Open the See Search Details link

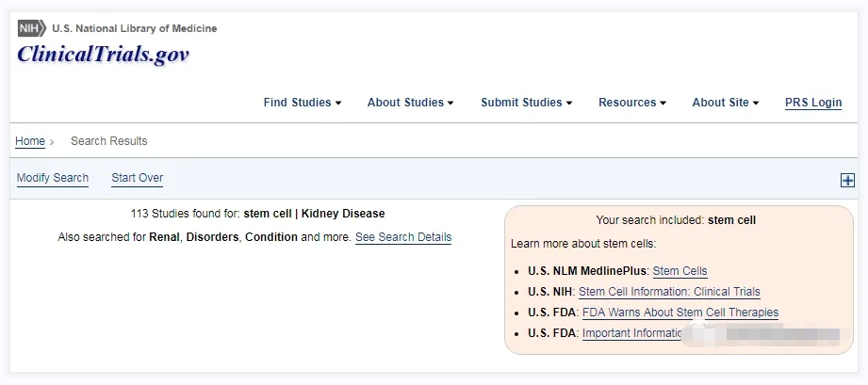[403, 237]
